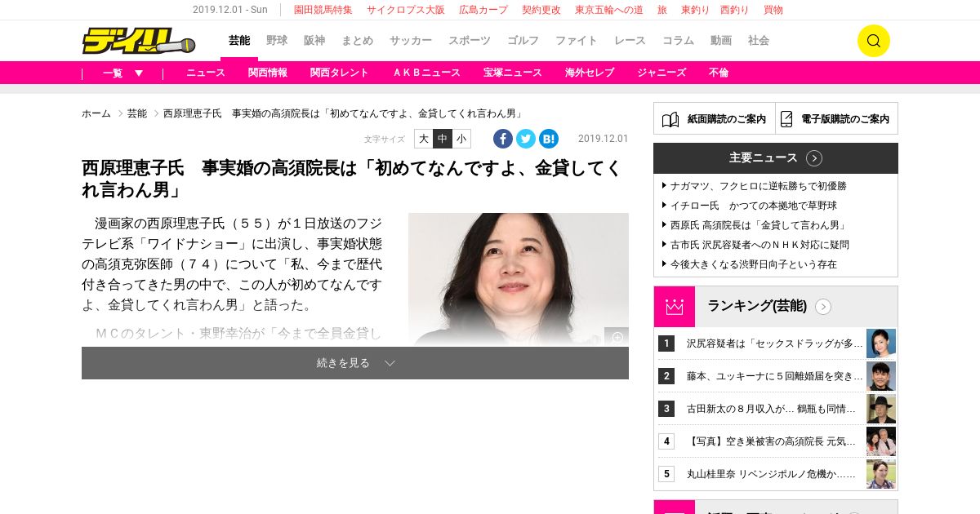This screenshot has width=980, height=514.
Task: Set text size to 大
Action: click(x=424, y=139)
